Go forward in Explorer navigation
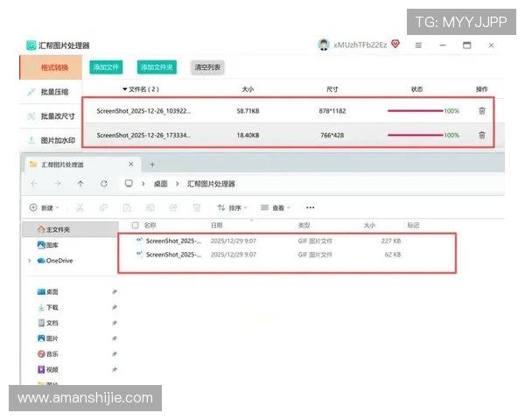Image resolution: width=525 pixels, height=420 pixels. pyautogui.click(x=57, y=184)
